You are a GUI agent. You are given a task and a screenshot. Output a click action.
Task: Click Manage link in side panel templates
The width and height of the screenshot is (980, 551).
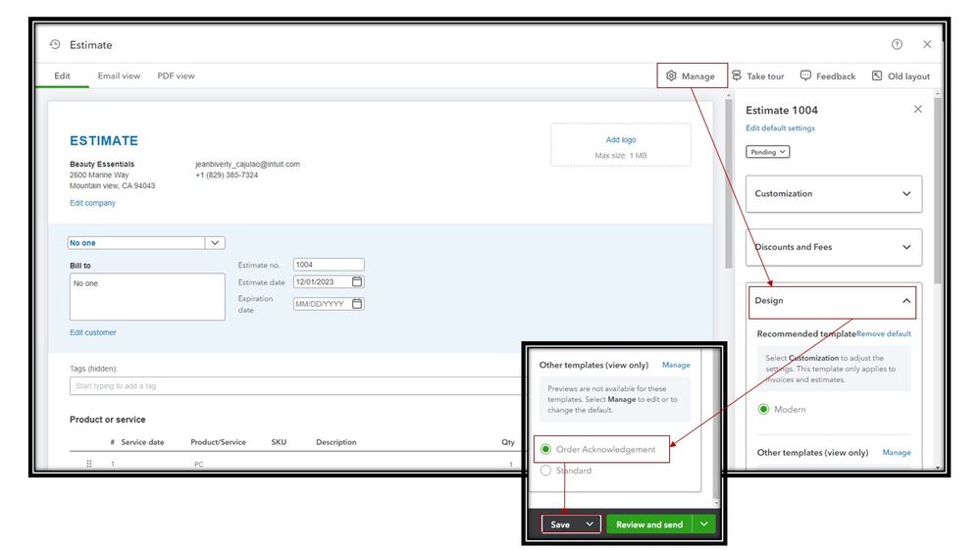[897, 452]
